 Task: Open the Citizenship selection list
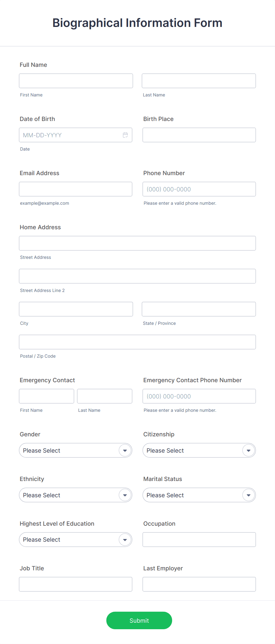pos(199,450)
